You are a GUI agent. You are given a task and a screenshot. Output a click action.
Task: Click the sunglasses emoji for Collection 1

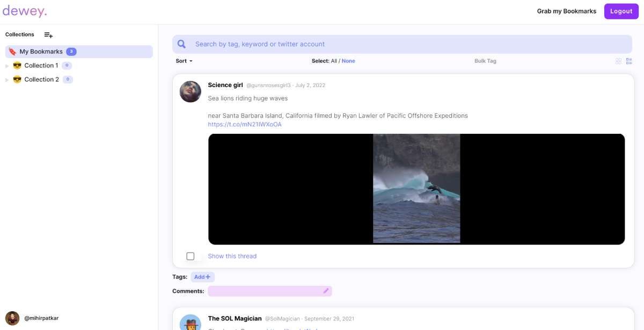tap(17, 65)
